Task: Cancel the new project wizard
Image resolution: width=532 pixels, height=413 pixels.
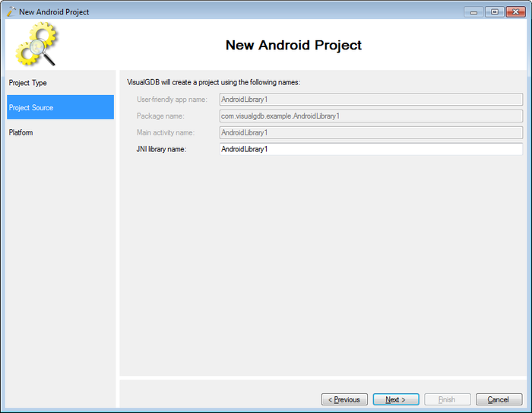Action: 499,399
